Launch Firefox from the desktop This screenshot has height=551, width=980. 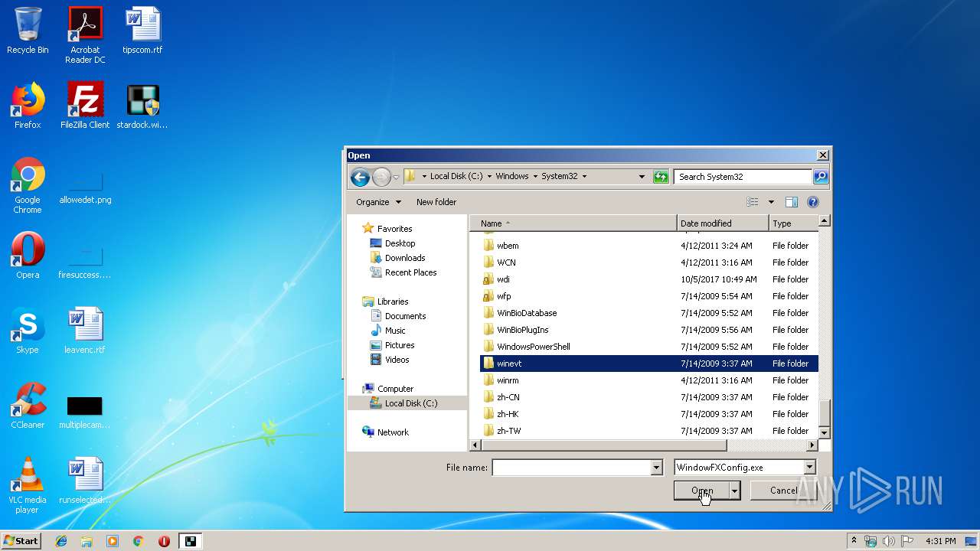pyautogui.click(x=28, y=106)
